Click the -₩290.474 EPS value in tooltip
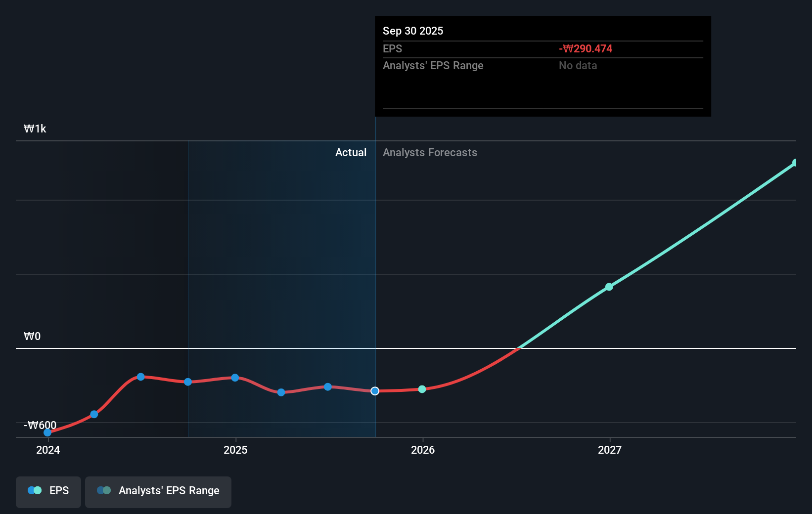Screen dimensions: 812x514 (x=586, y=49)
